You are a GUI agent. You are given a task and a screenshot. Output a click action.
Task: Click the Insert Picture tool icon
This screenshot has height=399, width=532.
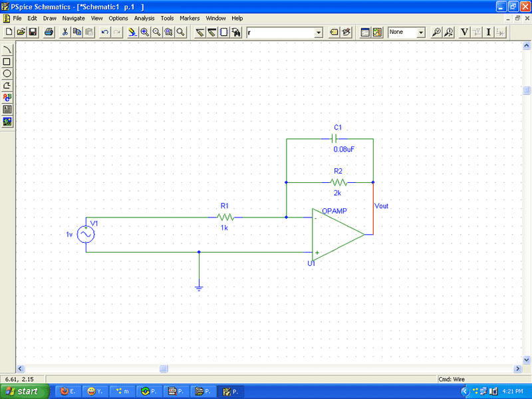(x=7, y=122)
